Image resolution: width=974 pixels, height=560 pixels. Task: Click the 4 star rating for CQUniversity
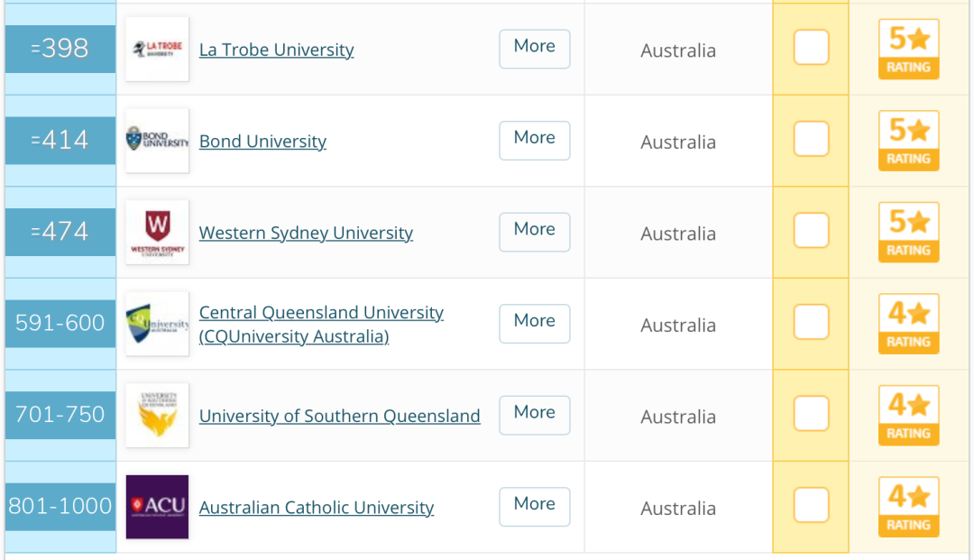[x=908, y=324]
